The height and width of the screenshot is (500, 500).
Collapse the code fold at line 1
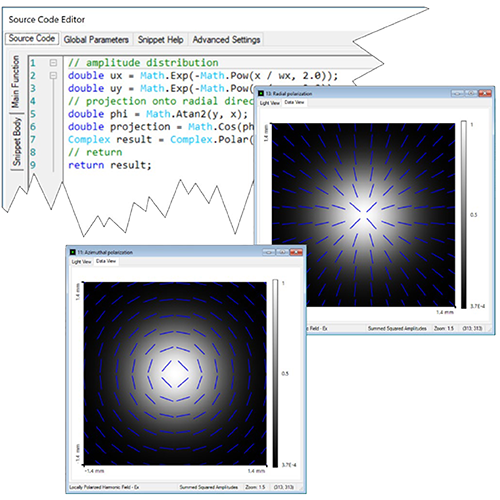[x=53, y=63]
